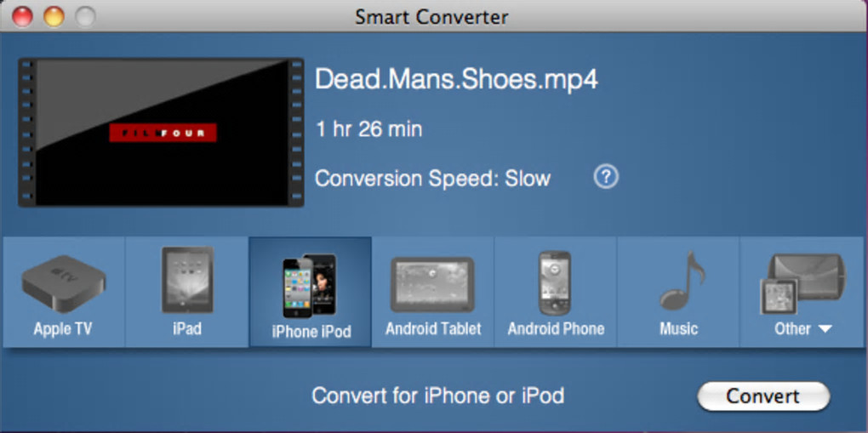Select the Apple TV device preset

[x=64, y=293]
